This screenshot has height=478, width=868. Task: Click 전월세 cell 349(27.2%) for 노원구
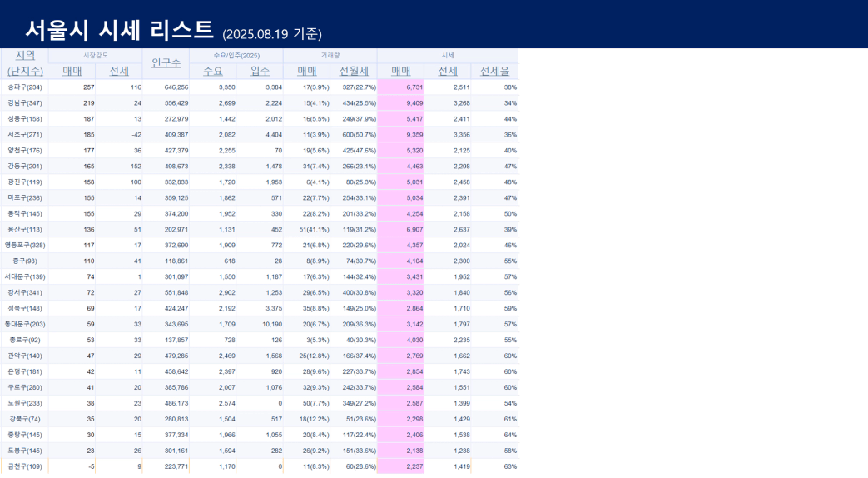359,403
